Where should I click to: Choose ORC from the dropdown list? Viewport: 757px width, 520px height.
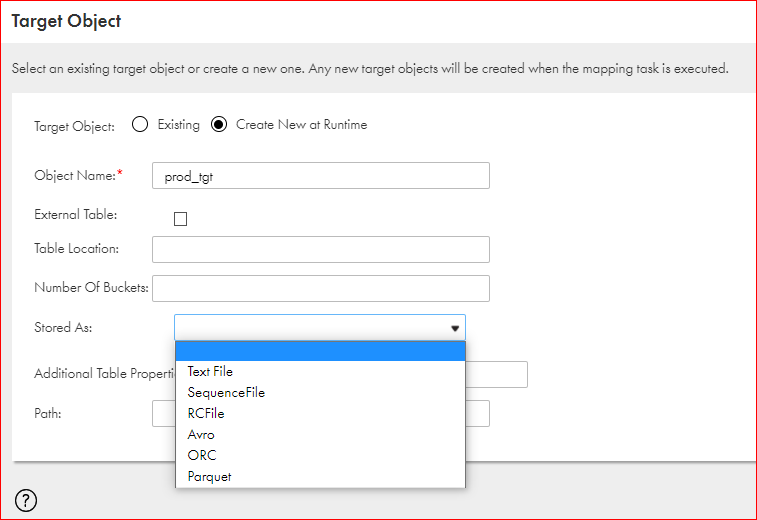coord(321,455)
